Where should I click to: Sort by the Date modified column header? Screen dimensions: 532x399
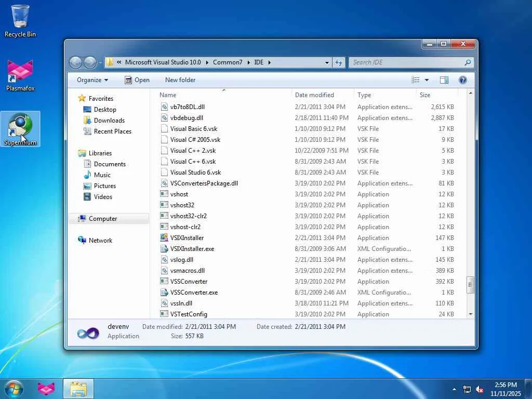(x=322, y=95)
